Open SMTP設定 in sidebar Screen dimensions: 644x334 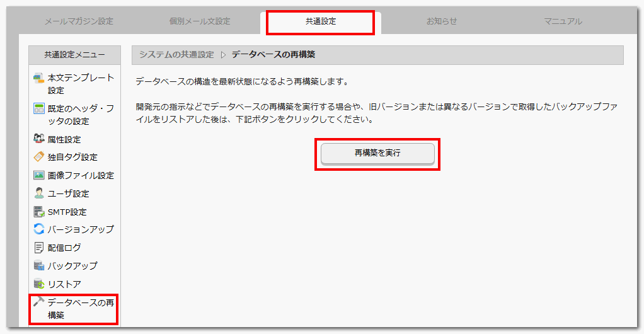(67, 212)
